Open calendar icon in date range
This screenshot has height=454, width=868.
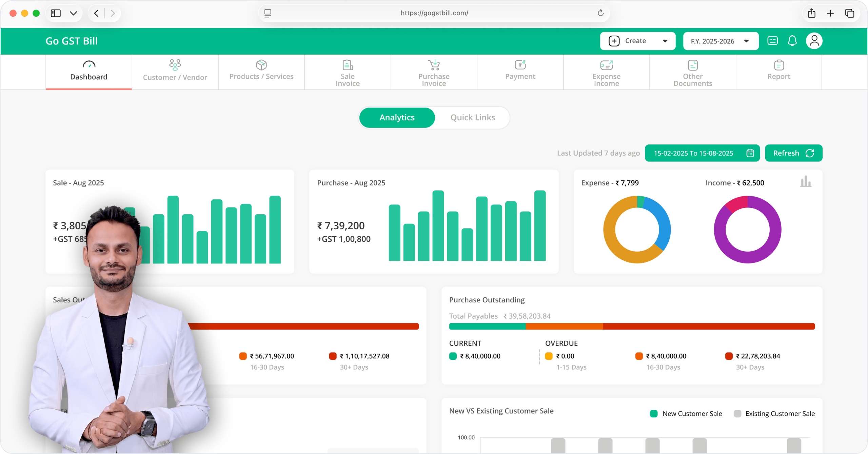coord(750,153)
